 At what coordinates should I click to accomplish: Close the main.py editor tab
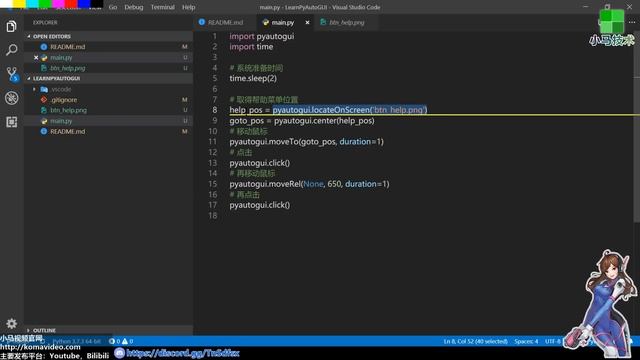[307, 22]
